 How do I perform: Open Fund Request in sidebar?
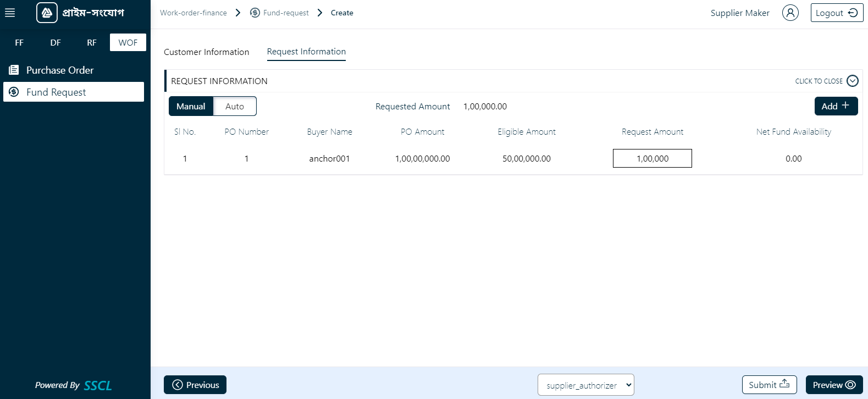[x=74, y=92]
